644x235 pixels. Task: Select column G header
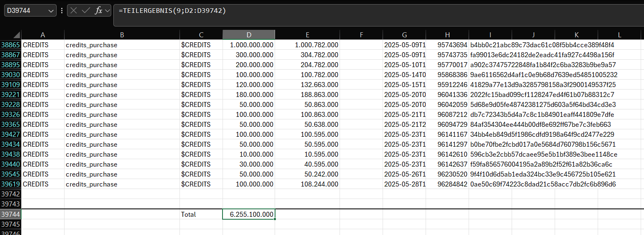coord(404,35)
